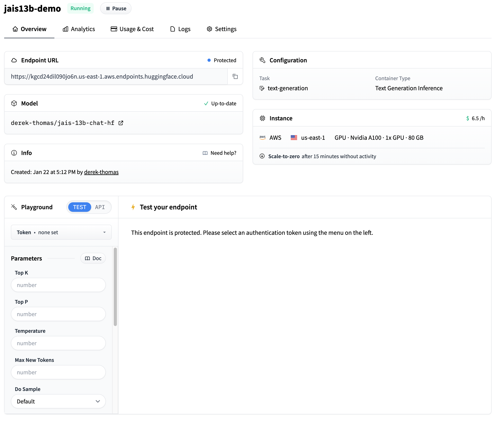Click the text-generation task icon

pyautogui.click(x=262, y=88)
